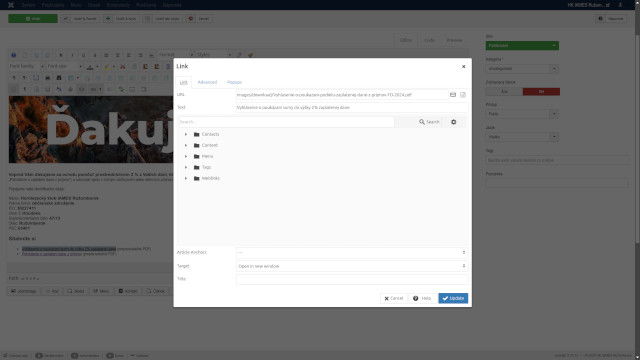Open the Target dropdown
This screenshot has width=640, height=360.
(x=352, y=266)
